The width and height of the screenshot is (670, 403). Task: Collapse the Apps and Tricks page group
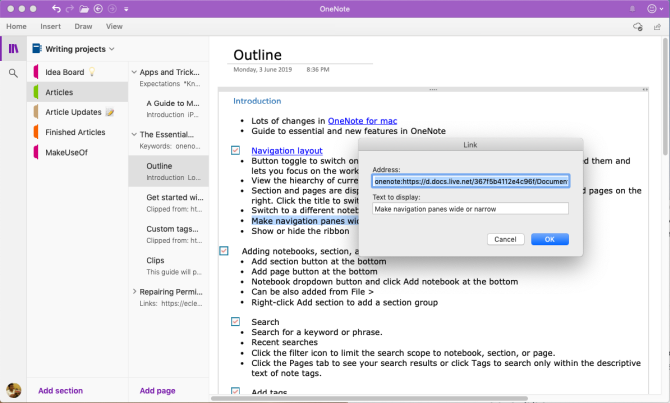tap(134, 72)
